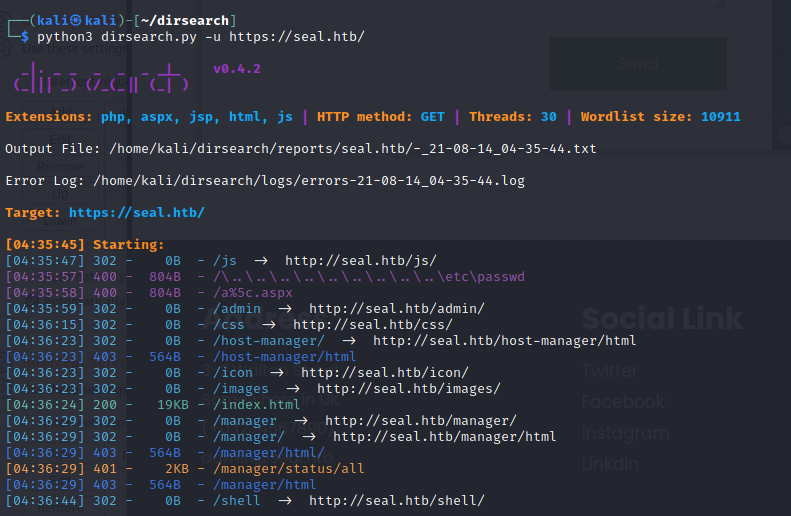This screenshot has height=516, width=791.
Task: Open the Twitter social link
Action: 610,371
